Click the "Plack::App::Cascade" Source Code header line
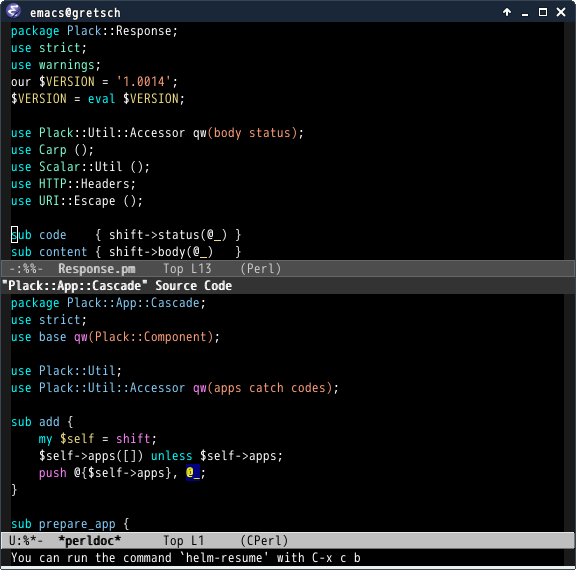Image resolution: width=576 pixels, height=570 pixels. click(117, 286)
